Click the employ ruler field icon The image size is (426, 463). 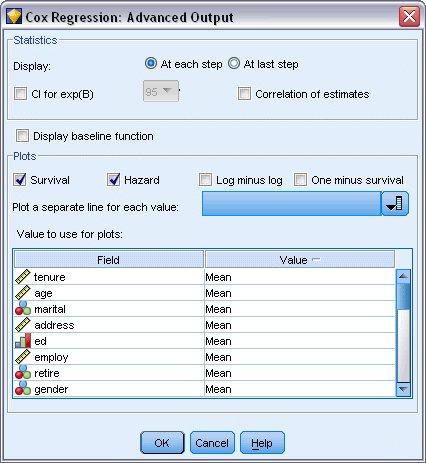(23, 357)
